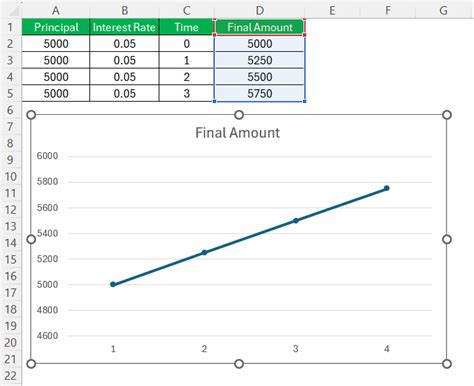Select Interest Rate cell B3
This screenshot has height=386, width=474.
pyautogui.click(x=124, y=60)
